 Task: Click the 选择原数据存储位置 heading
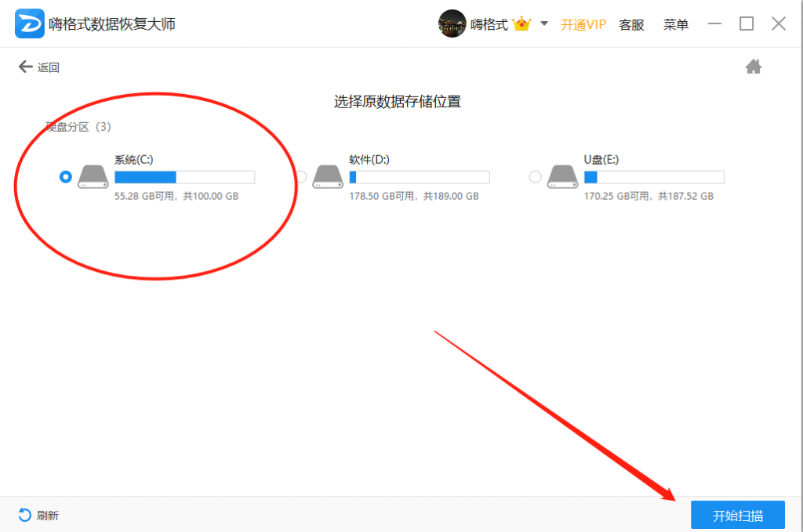point(398,101)
